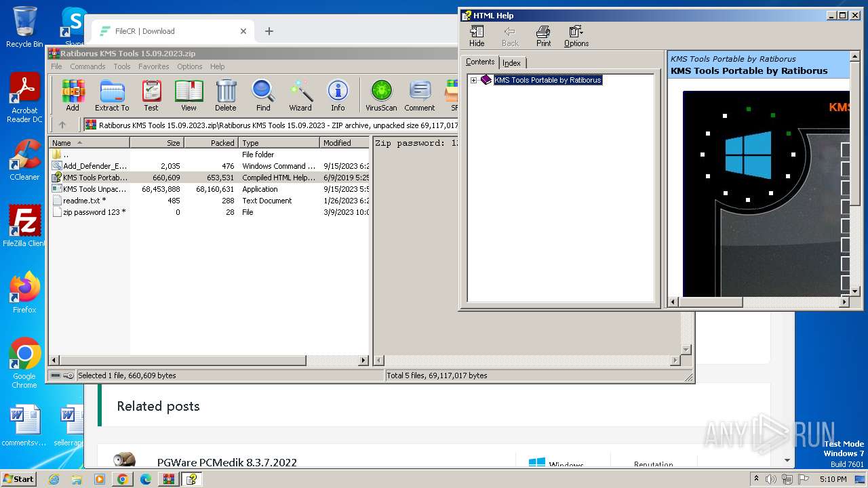Screen dimensions: 868x488
Task: Sort file list by Type column
Action: click(279, 143)
